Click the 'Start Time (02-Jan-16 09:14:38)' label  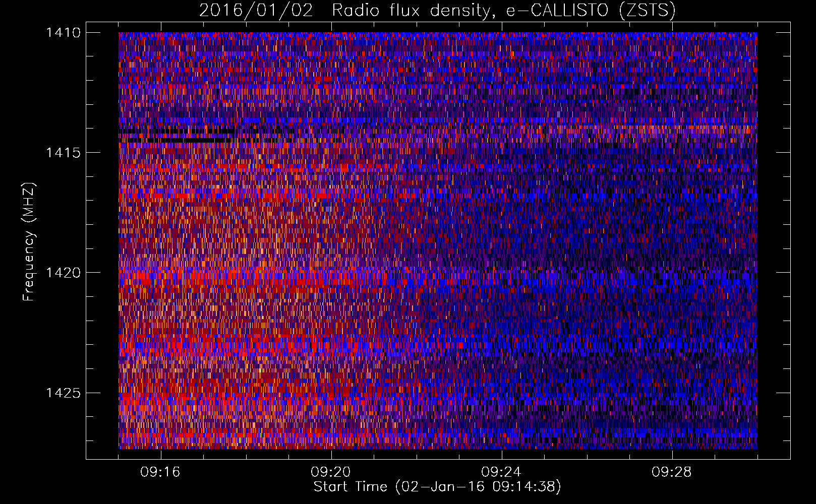click(437, 487)
